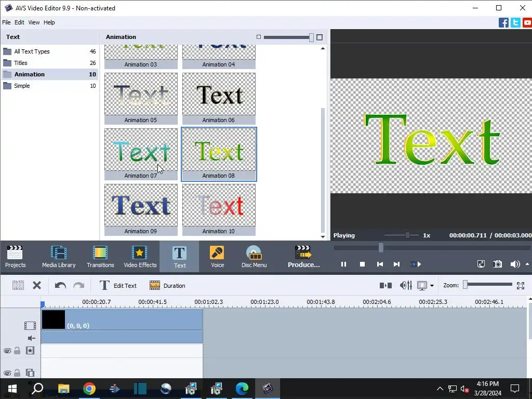
Task: Toggle lock on the overlay track
Action: coord(17,373)
